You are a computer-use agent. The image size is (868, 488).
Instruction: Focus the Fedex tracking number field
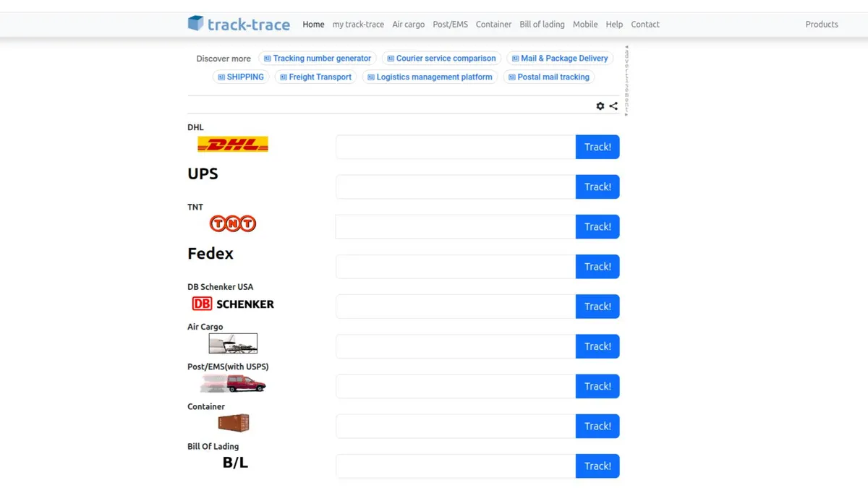tap(456, 266)
